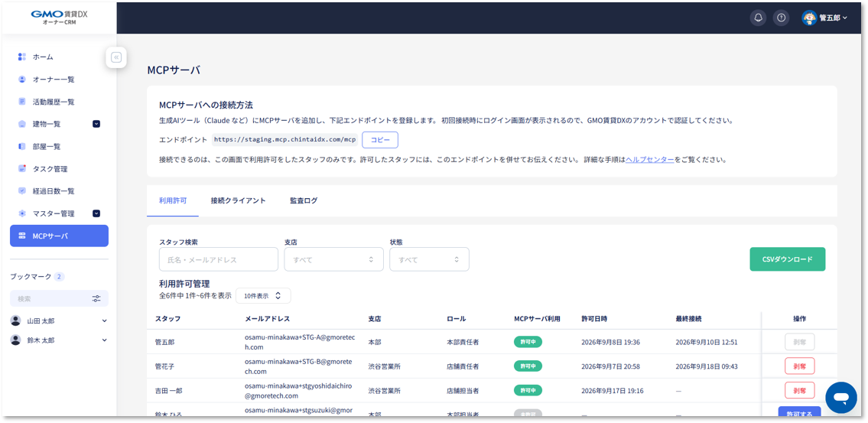Click the 部屋一覧 sidebar icon
Viewport: 868px width, 423px height.
click(22, 146)
